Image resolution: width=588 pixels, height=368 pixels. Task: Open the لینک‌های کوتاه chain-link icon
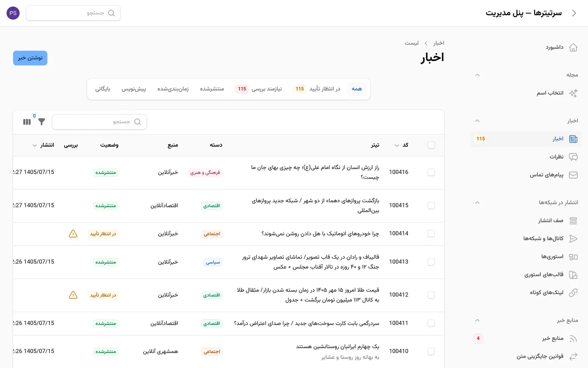(573, 293)
